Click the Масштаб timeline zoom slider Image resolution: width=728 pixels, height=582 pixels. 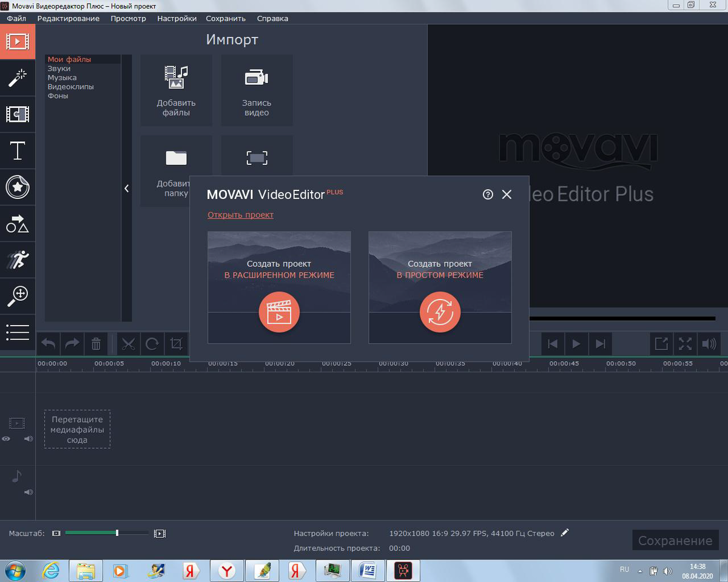[106, 533]
